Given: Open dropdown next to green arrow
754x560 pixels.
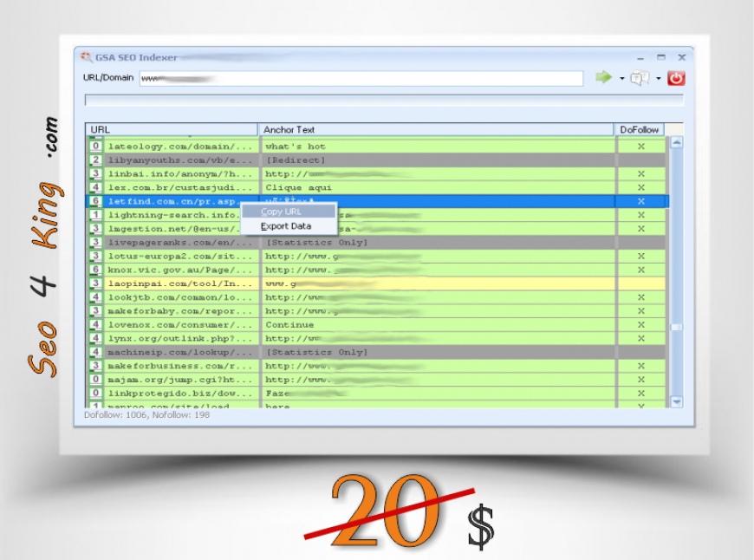Looking at the screenshot, I should 621,78.
